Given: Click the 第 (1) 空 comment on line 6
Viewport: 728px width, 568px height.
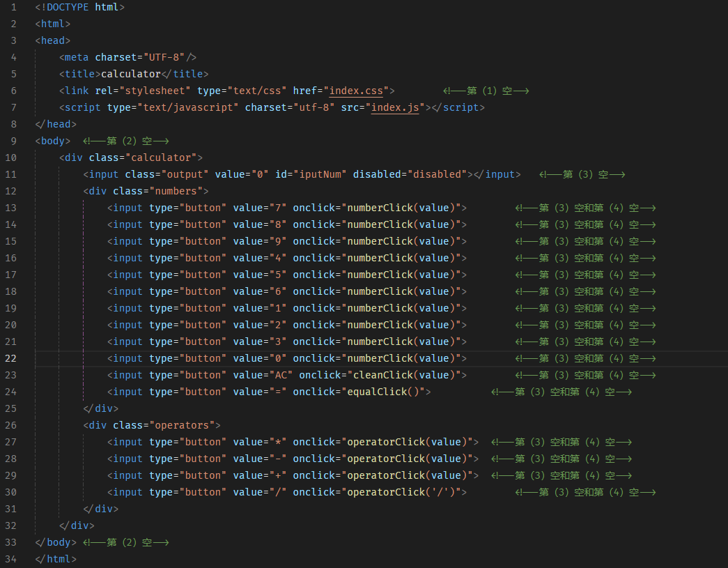Looking at the screenshot, I should tap(486, 91).
